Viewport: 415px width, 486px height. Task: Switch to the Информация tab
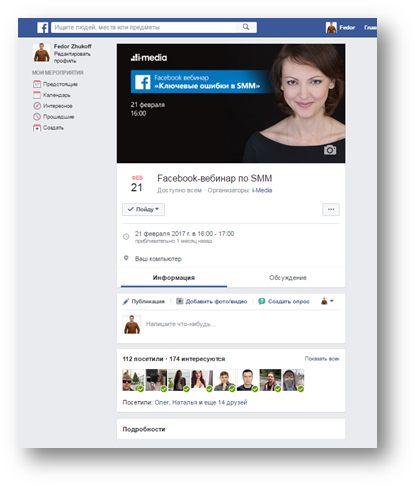point(174,278)
